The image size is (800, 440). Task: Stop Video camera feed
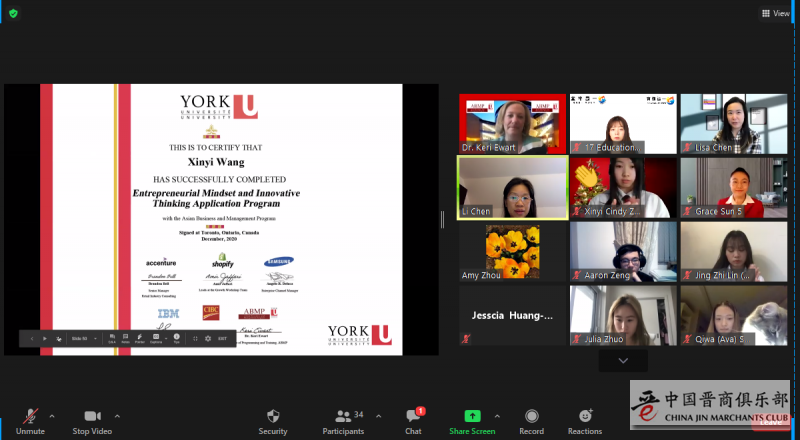[x=93, y=419]
